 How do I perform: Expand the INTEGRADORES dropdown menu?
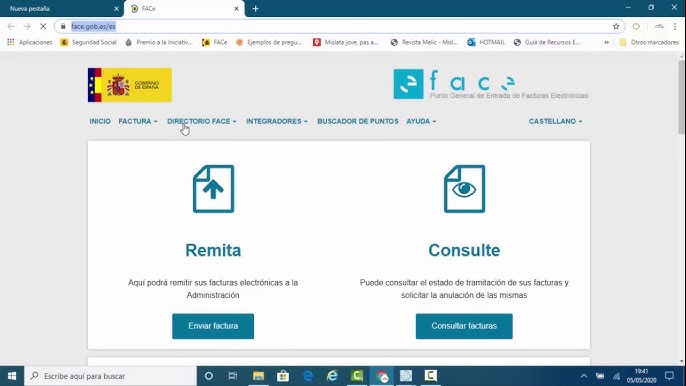click(x=277, y=121)
